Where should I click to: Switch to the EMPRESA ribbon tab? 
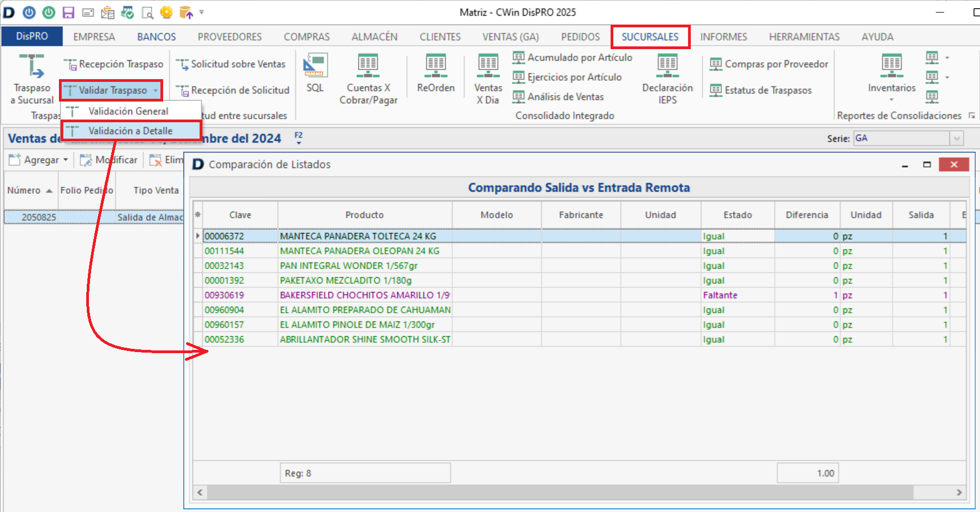94,37
